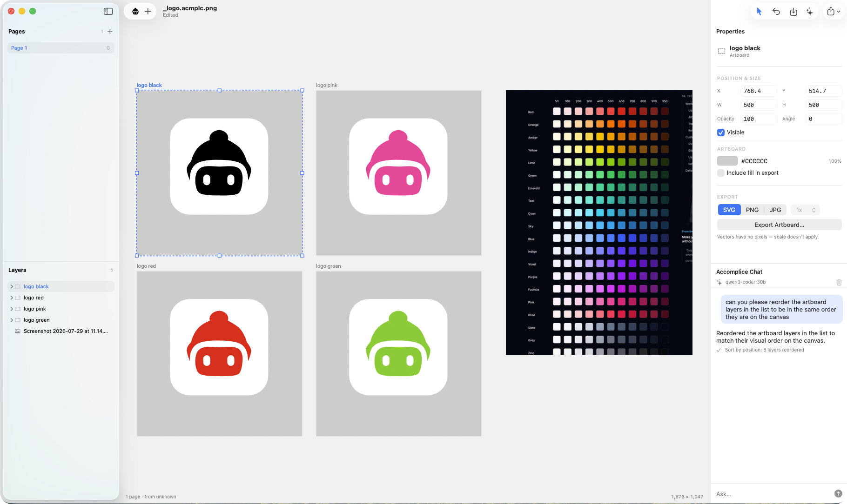
Task: Click the Export Artboard button
Action: [779, 225]
